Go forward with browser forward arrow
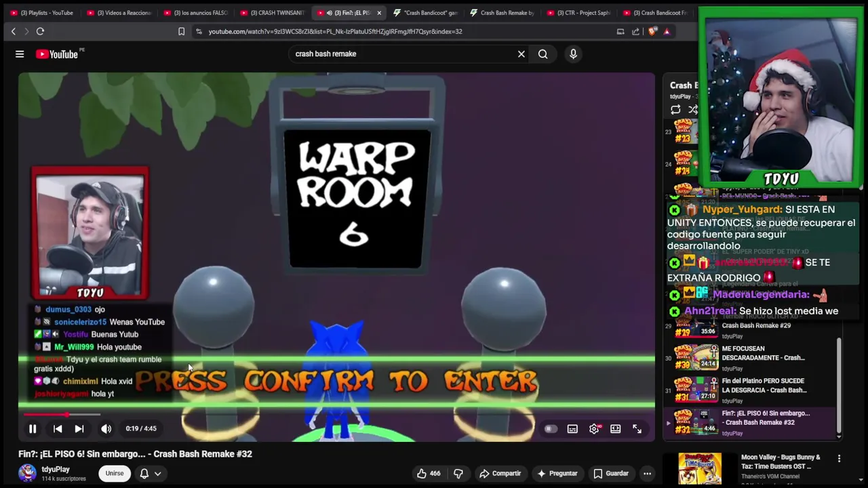The height and width of the screenshot is (488, 868). (26, 31)
